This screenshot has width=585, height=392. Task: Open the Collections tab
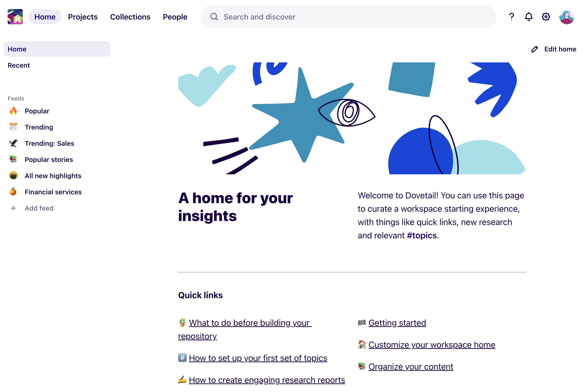(x=130, y=17)
